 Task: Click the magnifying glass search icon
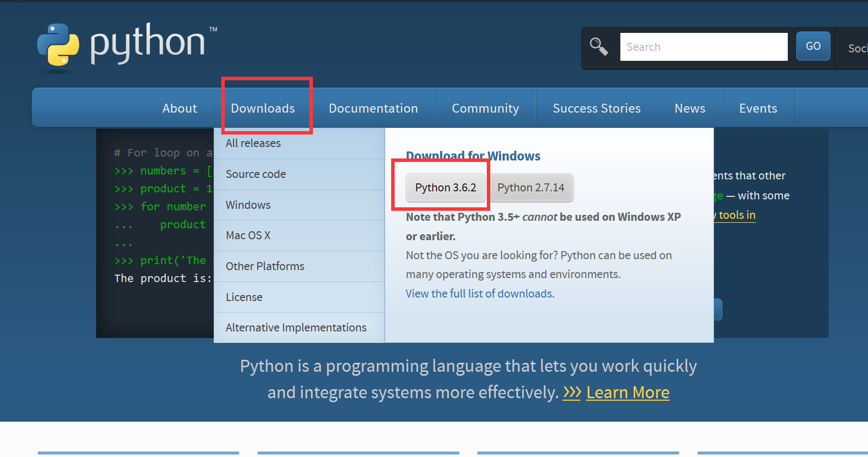tap(598, 47)
